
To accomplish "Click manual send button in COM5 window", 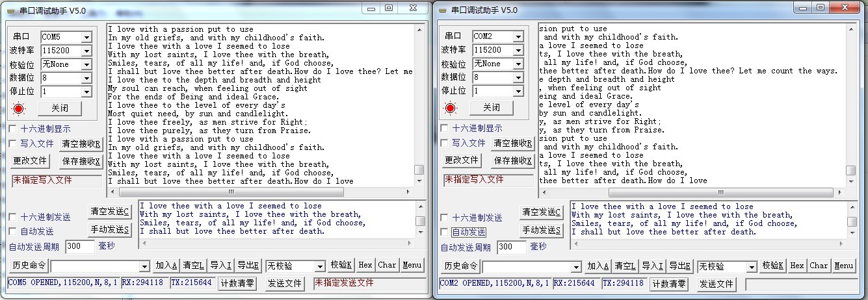I will pos(110,229).
